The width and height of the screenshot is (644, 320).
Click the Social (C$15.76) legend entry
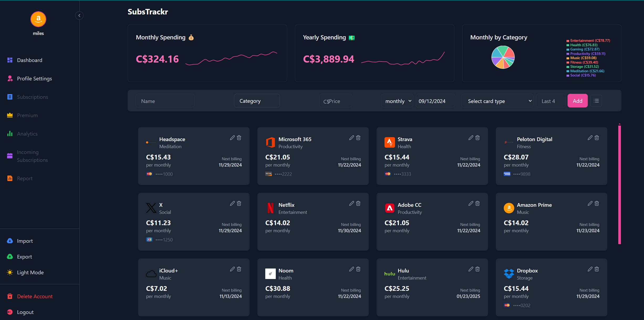click(581, 75)
